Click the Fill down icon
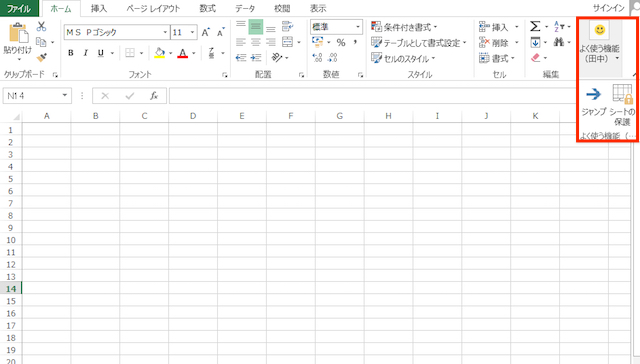The height and width of the screenshot is (364, 640). click(535, 42)
